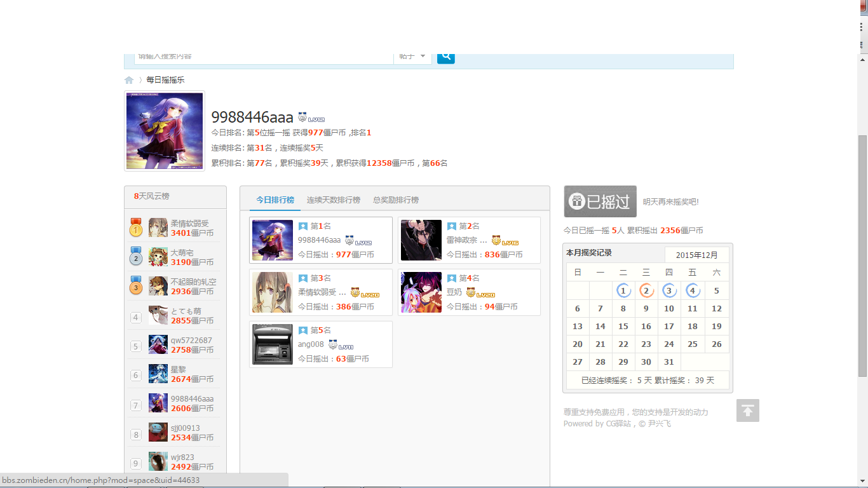This screenshot has height=488, width=868.
Task: Click level badge next to 9988446aaa heading
Action: point(311,118)
